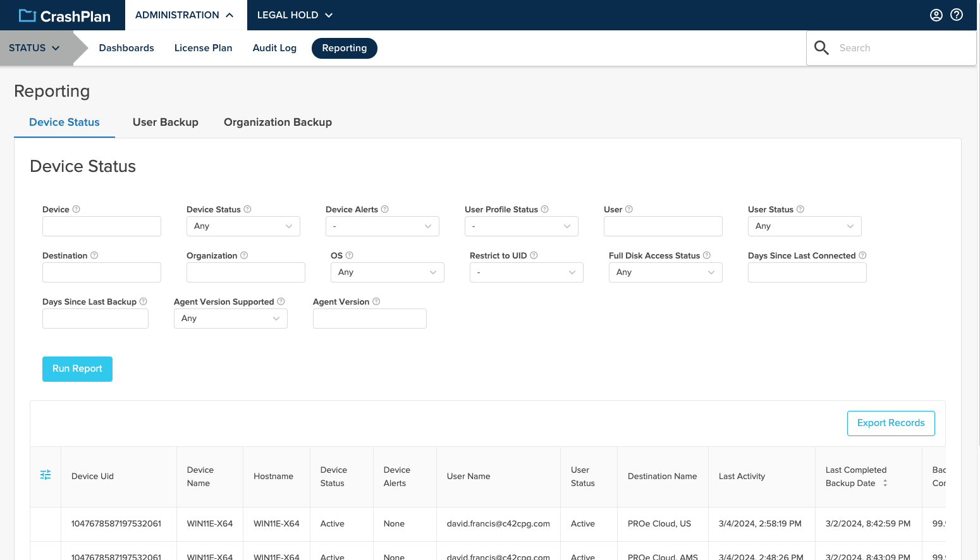
Task: Open the Organization Backup tab
Action: (278, 122)
